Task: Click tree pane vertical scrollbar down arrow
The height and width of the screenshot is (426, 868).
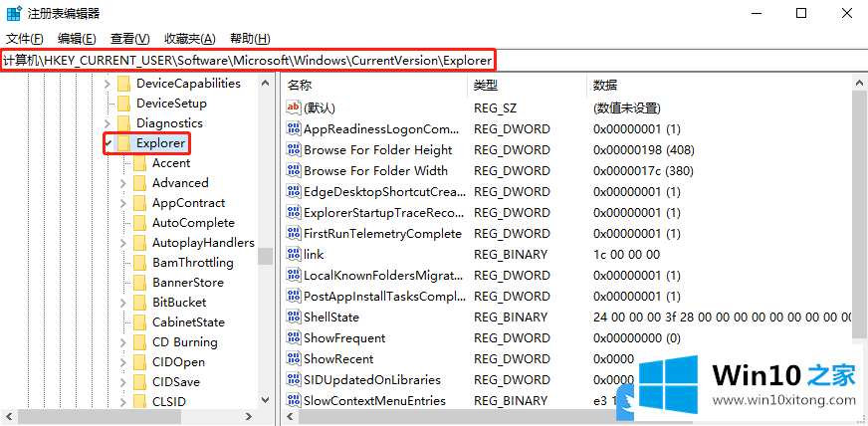Action: [265, 400]
